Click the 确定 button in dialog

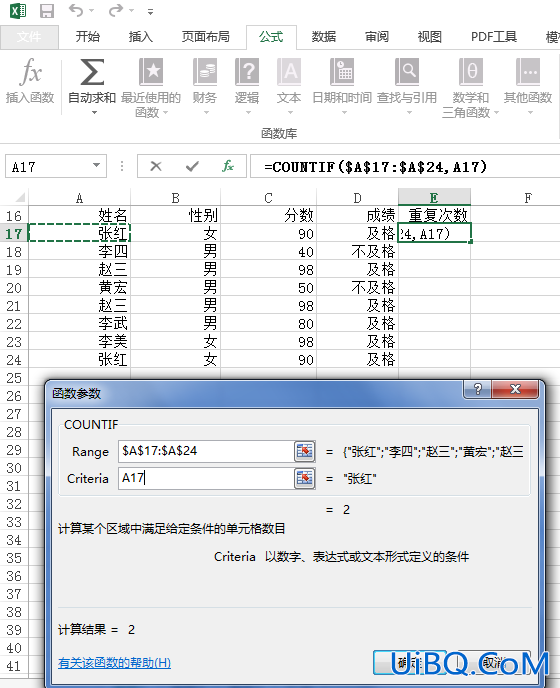tap(409, 663)
